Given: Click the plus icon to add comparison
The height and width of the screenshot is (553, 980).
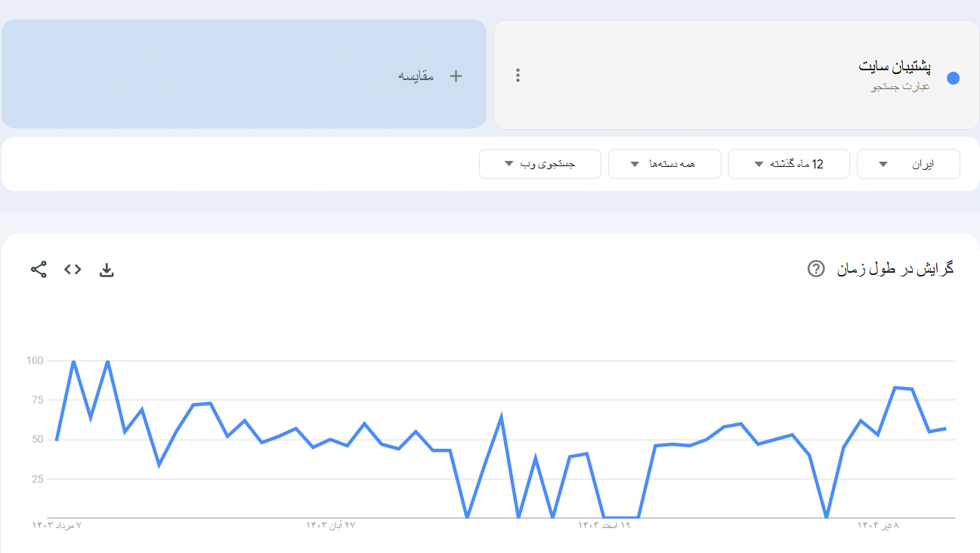Looking at the screenshot, I should (456, 76).
